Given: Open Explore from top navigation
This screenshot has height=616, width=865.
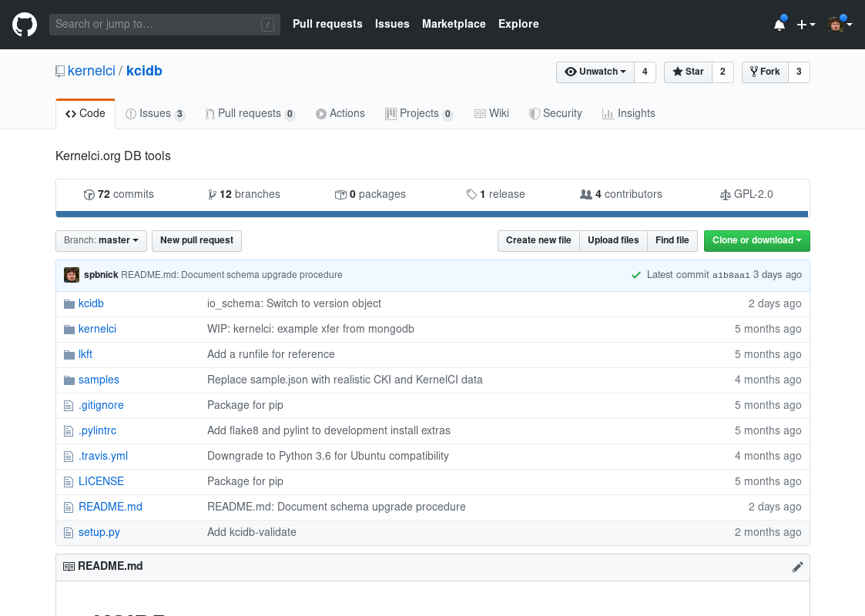Looking at the screenshot, I should (x=518, y=24).
